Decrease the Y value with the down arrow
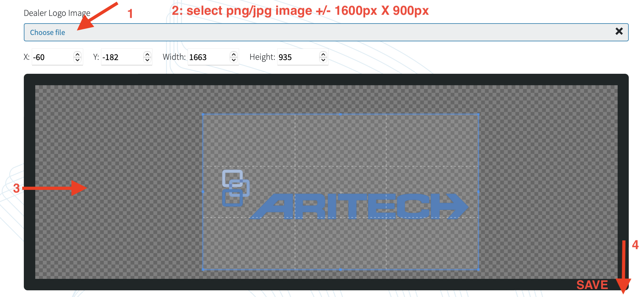Screen dimensions: 644x297 [147, 60]
